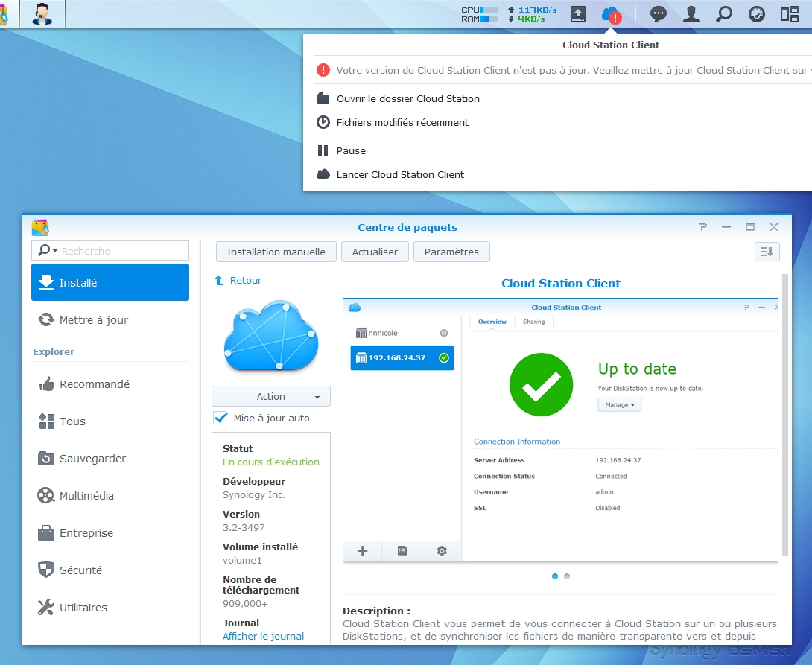Open the widgets dashboard gauge icon
This screenshot has height=665, width=812.
pos(757,14)
